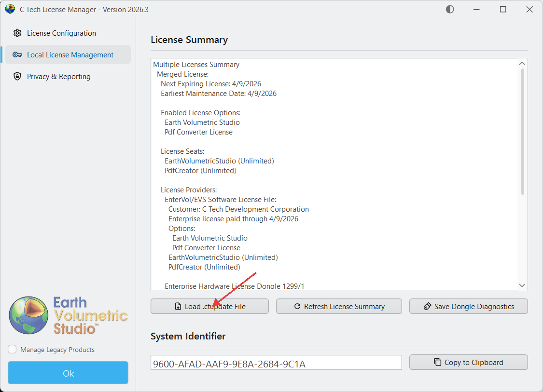Open the License Configuration tab
This screenshot has height=392, width=543.
[61, 33]
